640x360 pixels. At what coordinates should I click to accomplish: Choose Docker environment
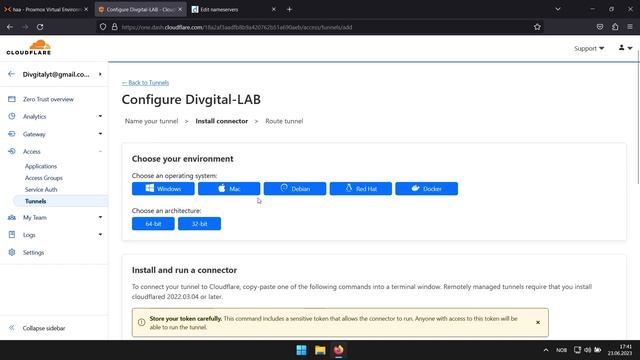(x=427, y=189)
